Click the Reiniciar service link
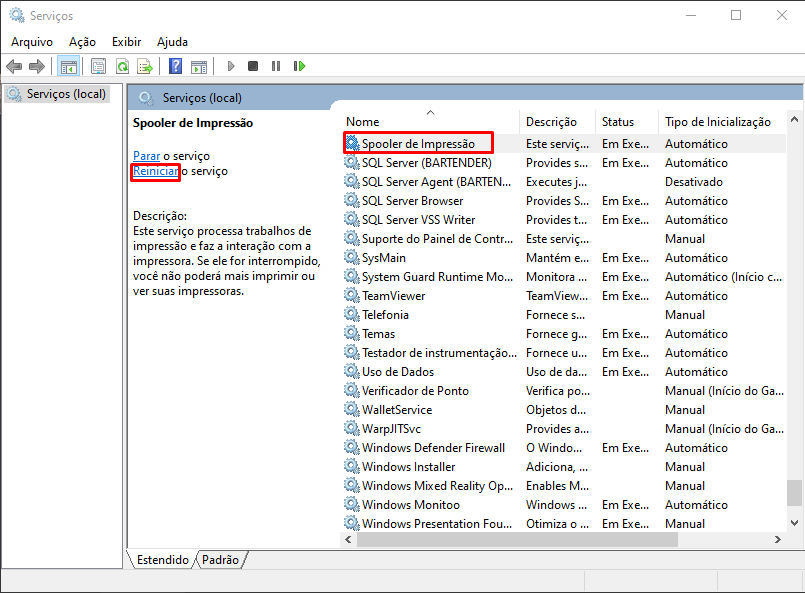 [x=156, y=171]
